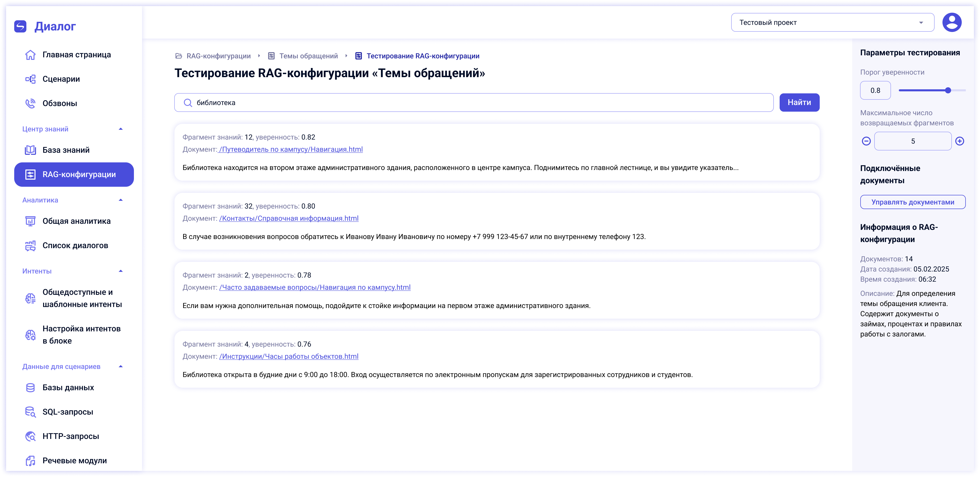This screenshot has height=477, width=980.
Task: Increase max fragments with the plus button
Action: point(960,141)
